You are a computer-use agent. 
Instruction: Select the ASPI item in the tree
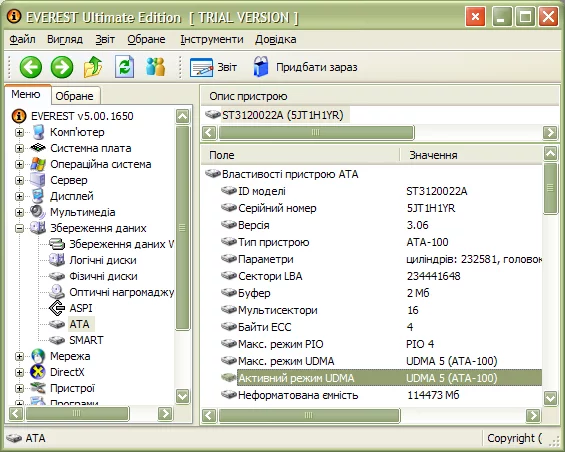coord(81,308)
